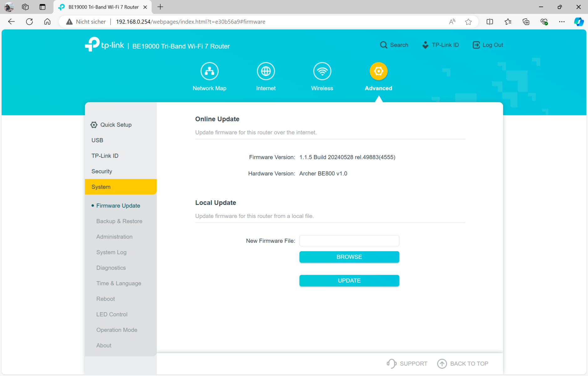Open the Wireless settings icon
588x376 pixels.
pos(322,71)
